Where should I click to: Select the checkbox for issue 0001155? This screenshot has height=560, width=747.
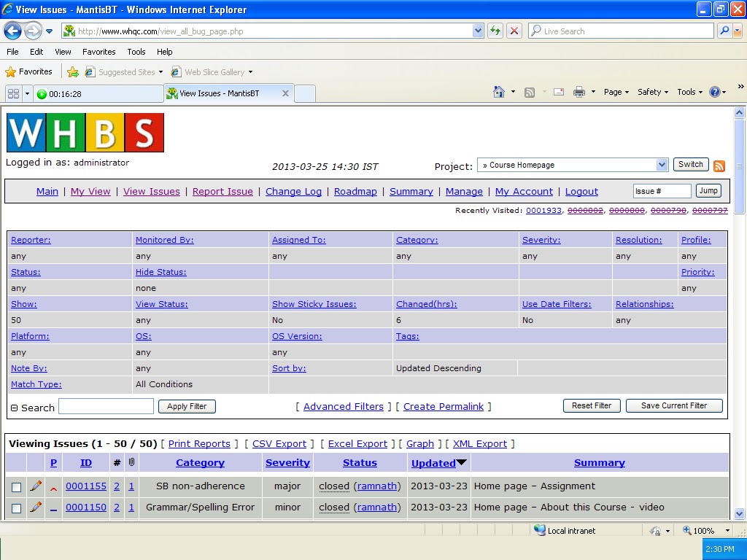point(16,486)
